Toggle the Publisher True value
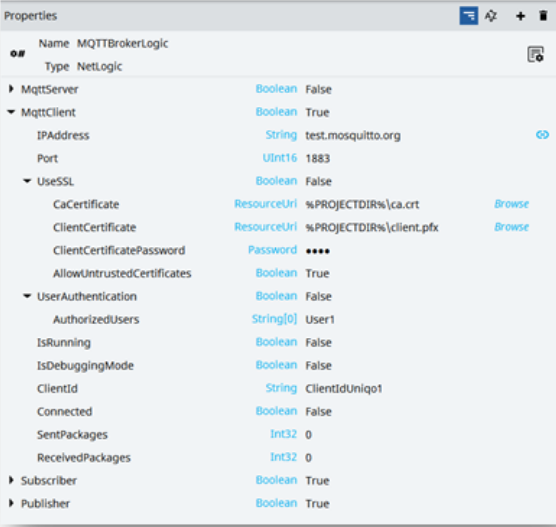Image resolution: width=556 pixels, height=527 pixels. [317, 504]
